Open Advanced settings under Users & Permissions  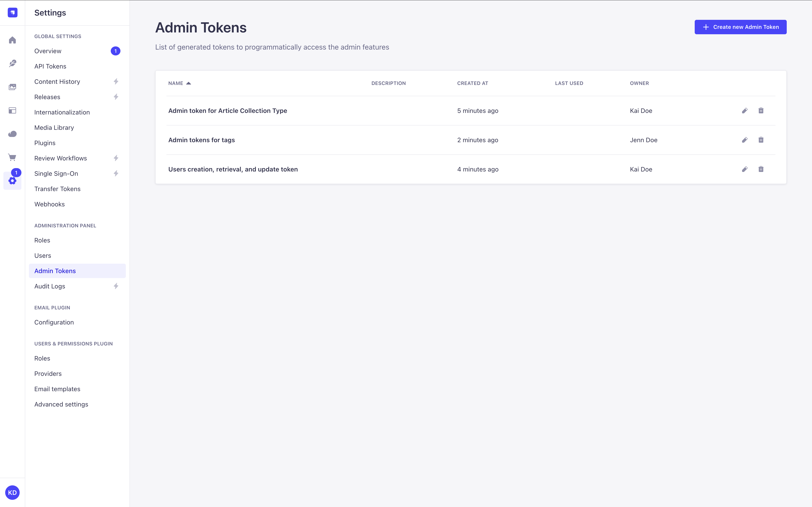[61, 404]
